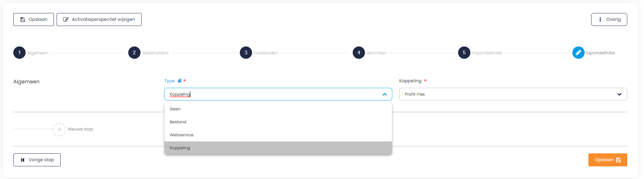Go to step 1 Algemeen

[x=19, y=53]
